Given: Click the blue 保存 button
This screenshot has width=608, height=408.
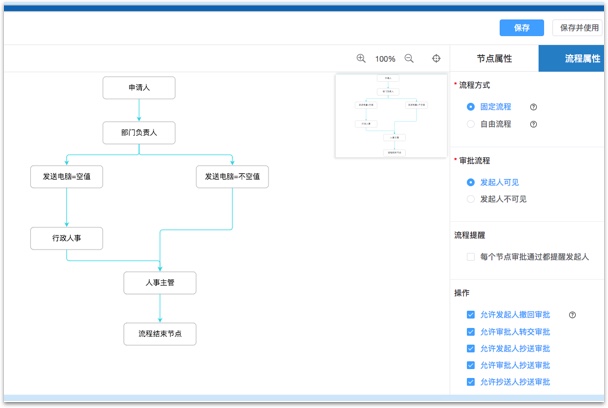Looking at the screenshot, I should [x=522, y=28].
